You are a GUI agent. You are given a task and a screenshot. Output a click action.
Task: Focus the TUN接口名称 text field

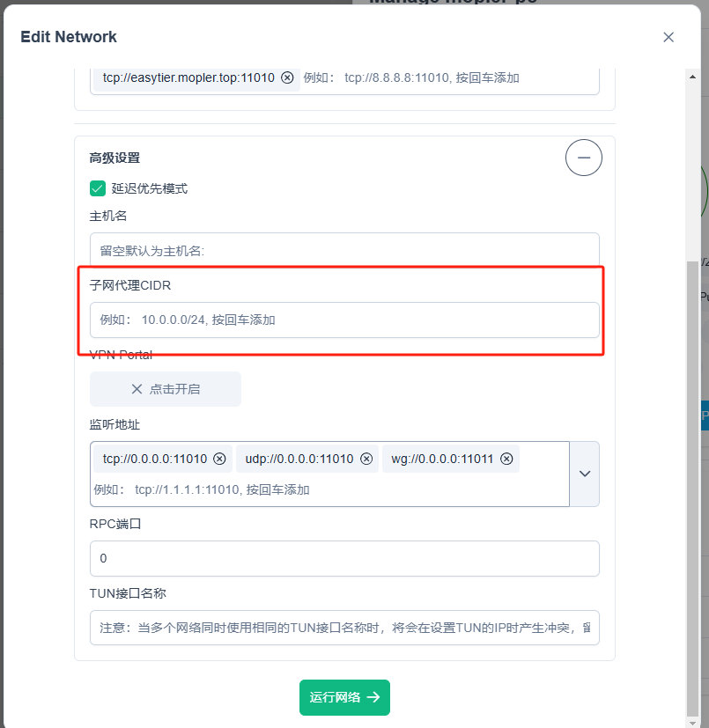[x=344, y=628]
